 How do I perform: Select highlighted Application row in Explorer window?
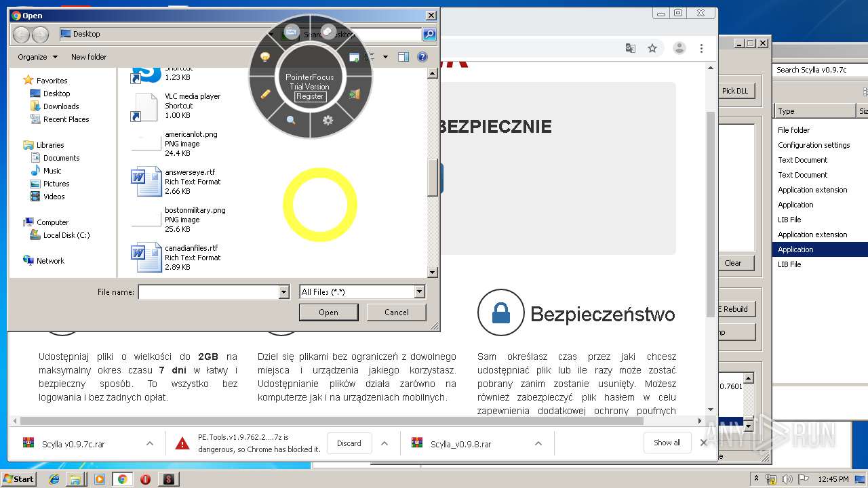(820, 249)
